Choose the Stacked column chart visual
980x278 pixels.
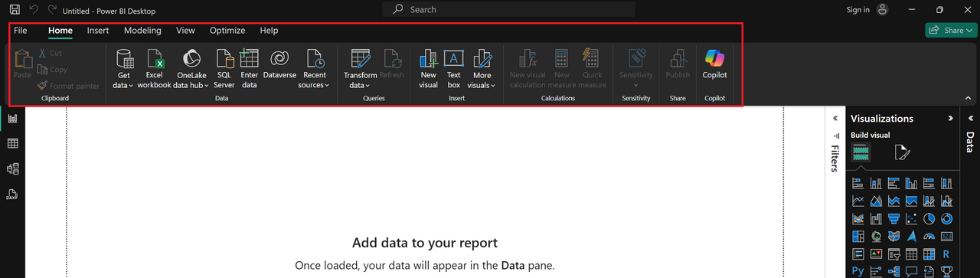pyautogui.click(x=876, y=183)
